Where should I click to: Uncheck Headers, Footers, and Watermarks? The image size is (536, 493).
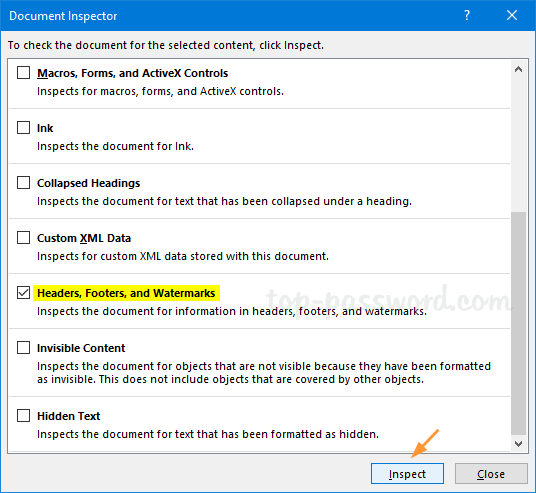24,293
